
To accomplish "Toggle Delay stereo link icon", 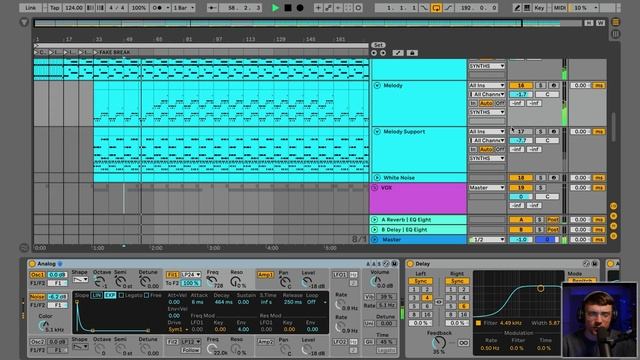I will (439, 302).
